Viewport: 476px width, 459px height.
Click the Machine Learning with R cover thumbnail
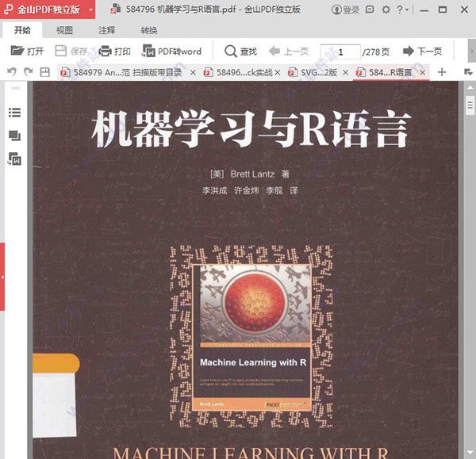pyautogui.click(x=252, y=338)
